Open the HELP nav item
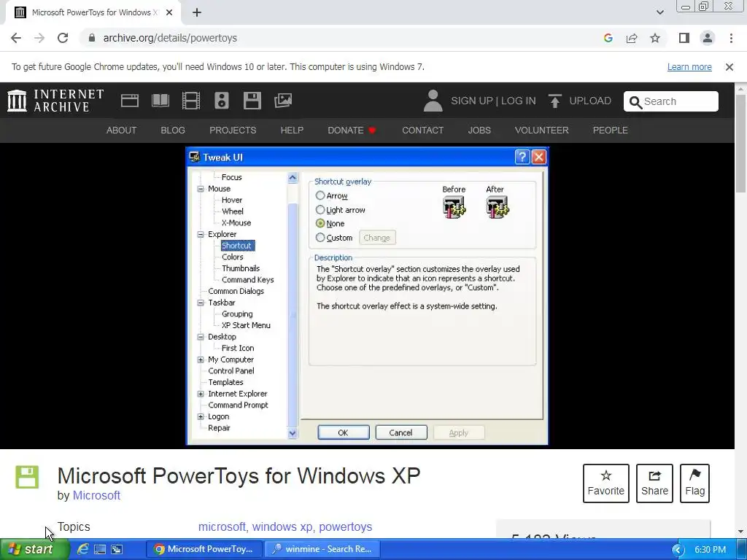This screenshot has height=560, width=747. point(292,130)
